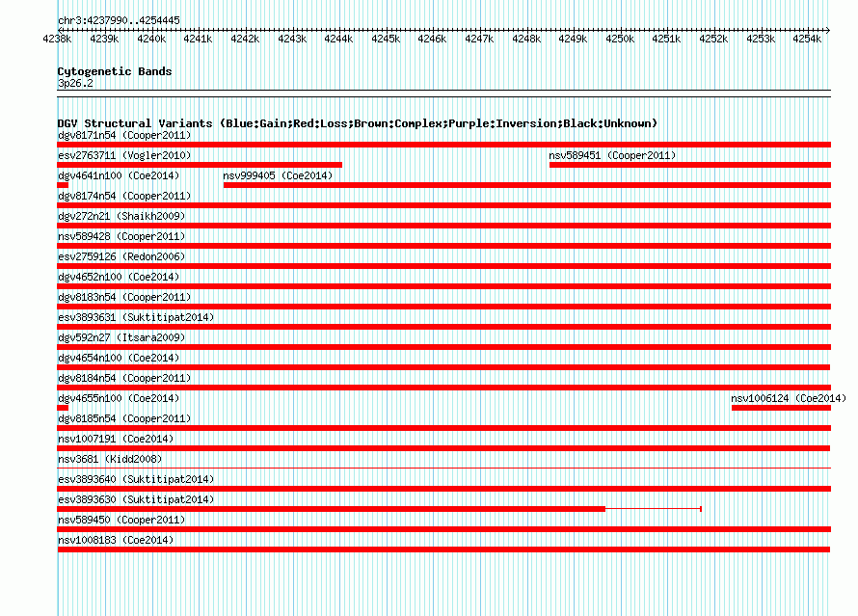Image resolution: width=858 pixels, height=616 pixels.
Task: Select dgv4654n100 (Coe2014) label
Action: [x=119, y=359]
